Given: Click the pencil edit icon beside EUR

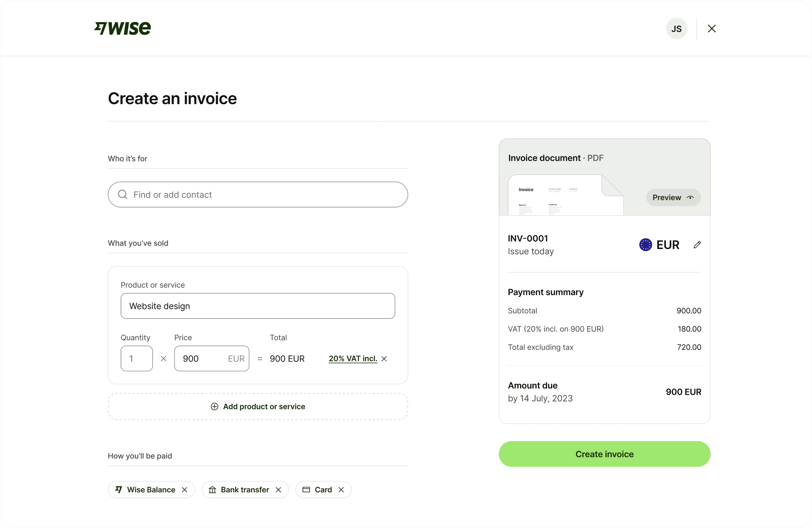Looking at the screenshot, I should point(697,245).
